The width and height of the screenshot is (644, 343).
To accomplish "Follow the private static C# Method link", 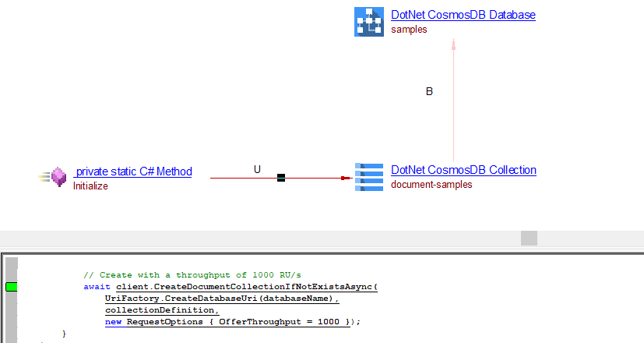I will tap(133, 171).
